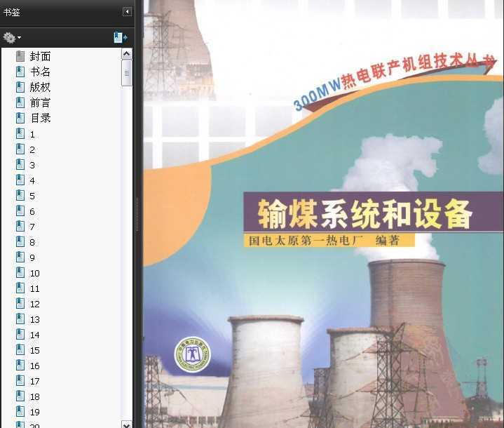
Task: Open bookmark 5
Action: [x=32, y=196]
